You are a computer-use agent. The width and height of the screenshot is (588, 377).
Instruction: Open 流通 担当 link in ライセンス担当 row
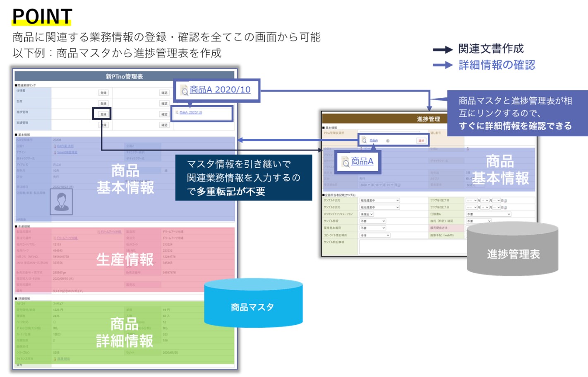tap(63, 359)
